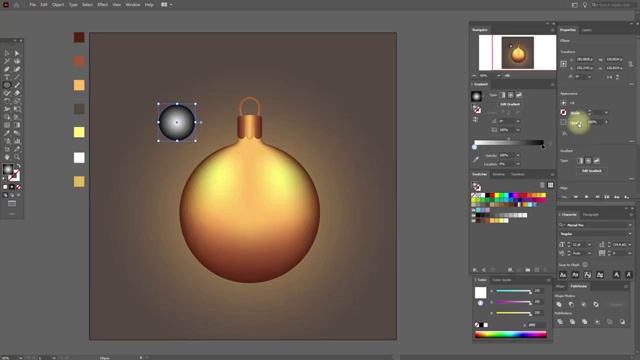Apply Merge pathfinder

coord(584,322)
